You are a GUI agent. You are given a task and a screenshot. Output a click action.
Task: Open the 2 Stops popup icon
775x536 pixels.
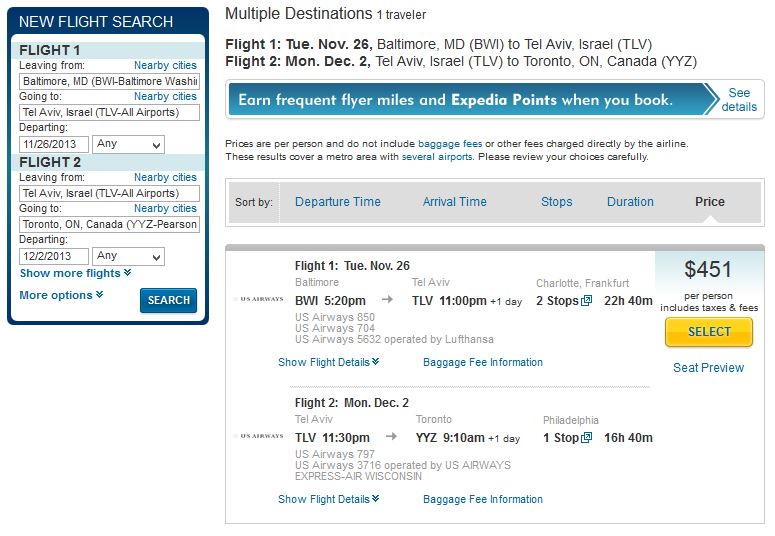(586, 300)
